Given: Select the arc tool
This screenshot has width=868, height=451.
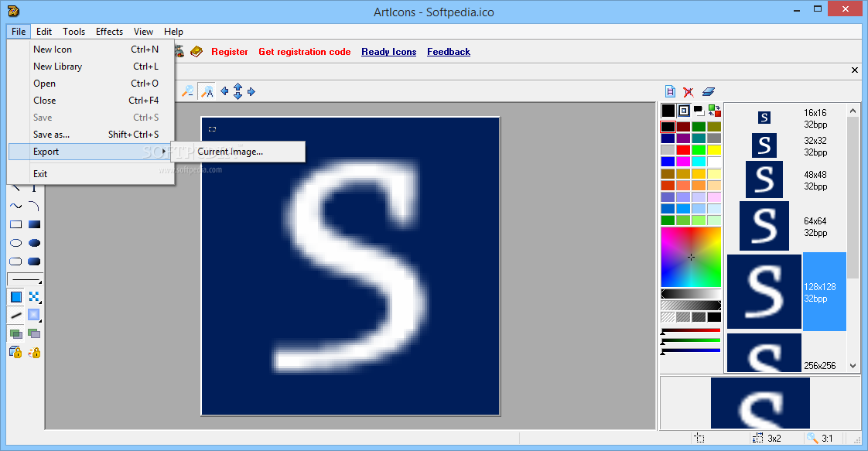Looking at the screenshot, I should pyautogui.click(x=34, y=207).
